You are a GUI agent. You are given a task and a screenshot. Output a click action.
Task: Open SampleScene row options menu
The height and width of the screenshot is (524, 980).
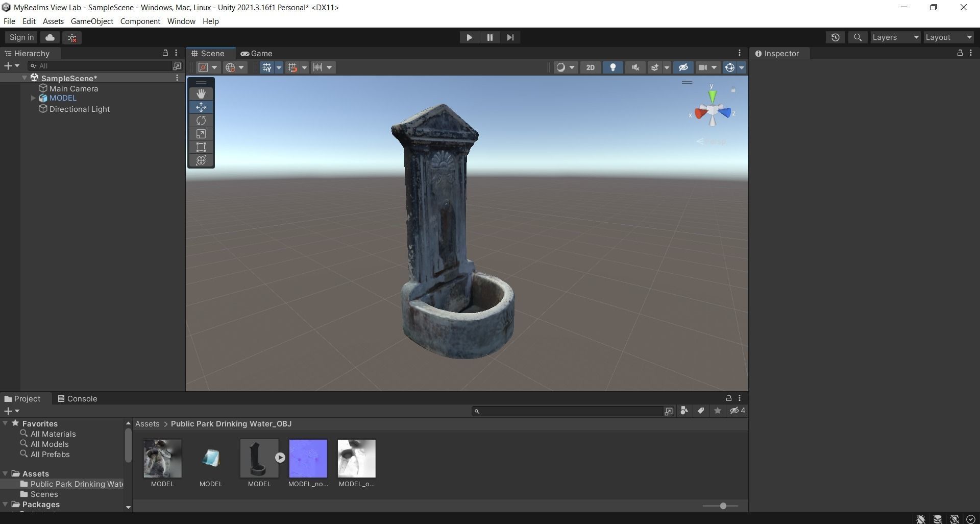177,78
